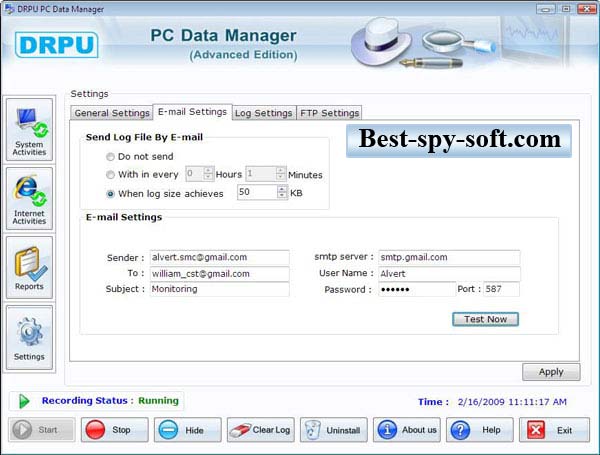Click Test Now to test email

tap(485, 319)
